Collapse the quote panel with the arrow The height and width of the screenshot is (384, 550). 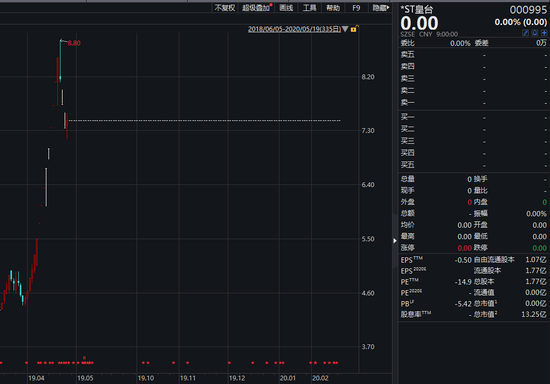[x=395, y=241]
